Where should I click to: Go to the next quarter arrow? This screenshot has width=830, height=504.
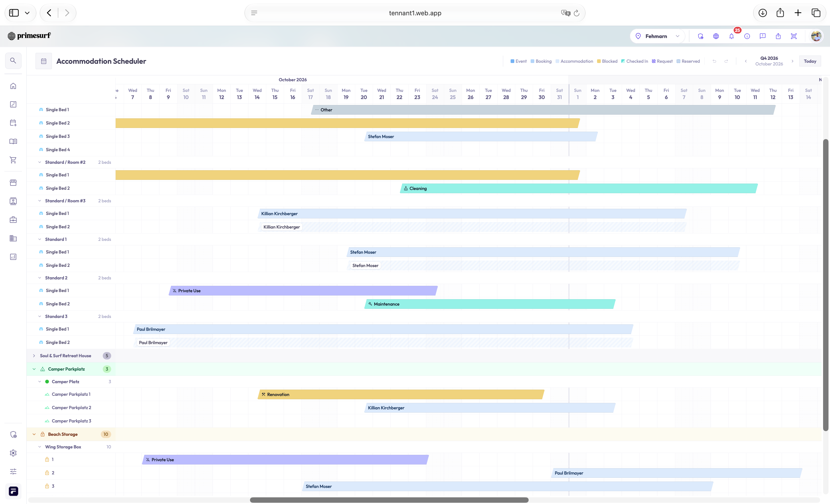point(792,61)
